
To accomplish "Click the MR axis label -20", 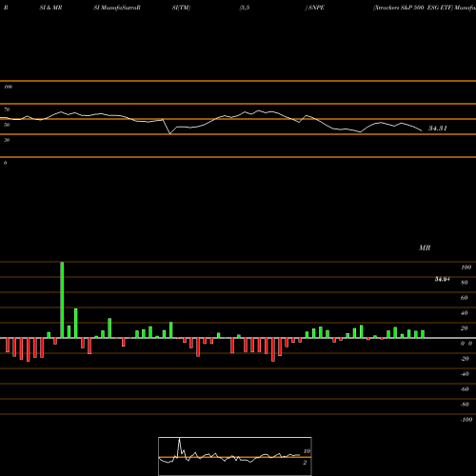I will [x=465, y=359].
